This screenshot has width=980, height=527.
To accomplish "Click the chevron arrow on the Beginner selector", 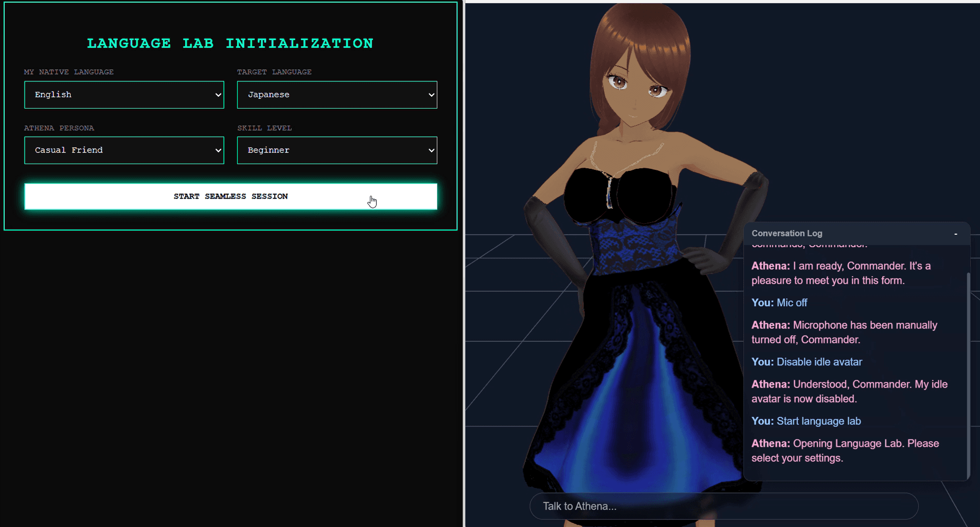I will [x=431, y=150].
